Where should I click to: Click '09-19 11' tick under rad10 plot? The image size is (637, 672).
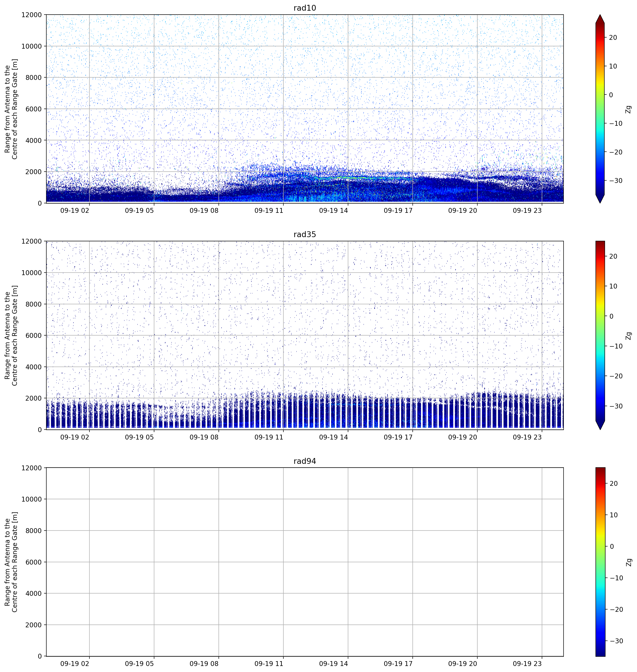269,210
